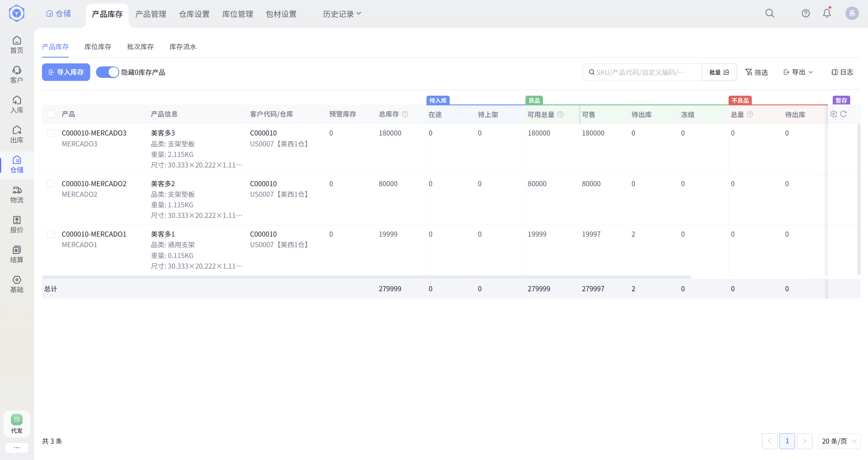Check the C000010-MERCADO2 row checkbox
The width and height of the screenshot is (868, 460).
pyautogui.click(x=51, y=183)
